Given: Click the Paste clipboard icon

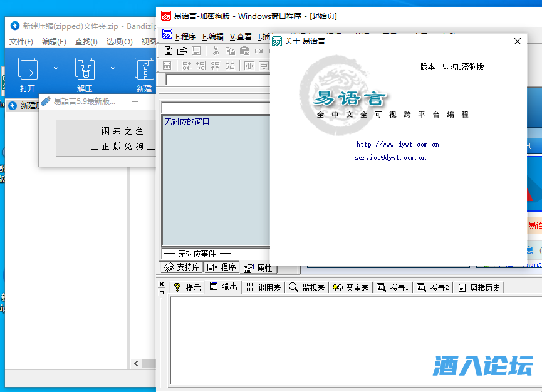Looking at the screenshot, I should click(x=244, y=51).
